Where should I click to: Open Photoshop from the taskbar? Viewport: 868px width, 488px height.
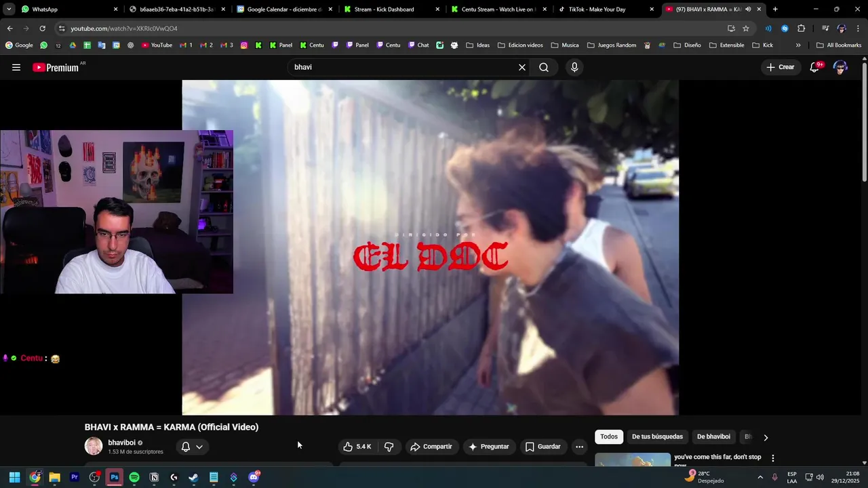point(115,477)
